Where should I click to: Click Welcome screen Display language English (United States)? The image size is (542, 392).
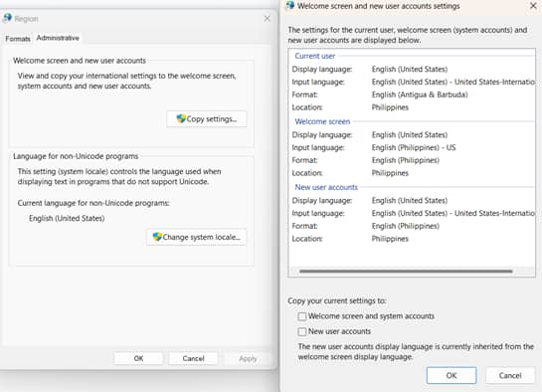click(x=410, y=135)
